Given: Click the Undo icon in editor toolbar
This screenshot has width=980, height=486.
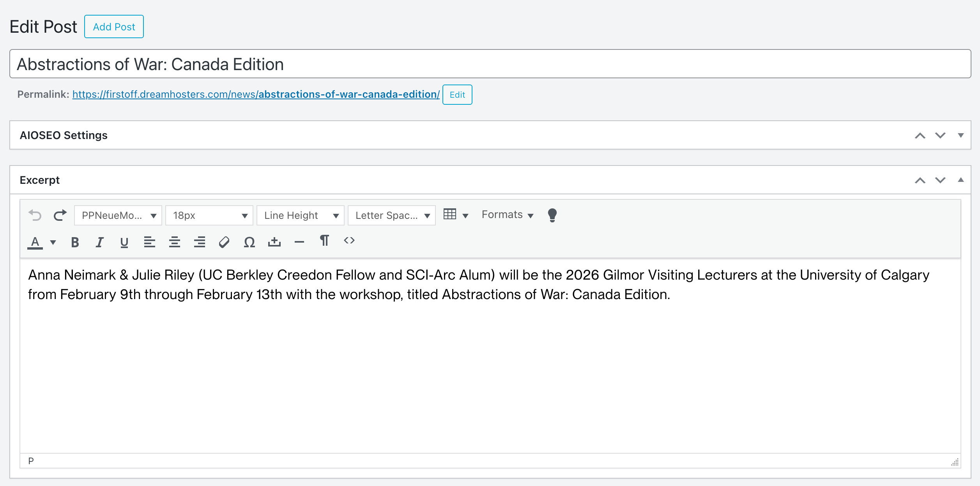Looking at the screenshot, I should point(35,215).
